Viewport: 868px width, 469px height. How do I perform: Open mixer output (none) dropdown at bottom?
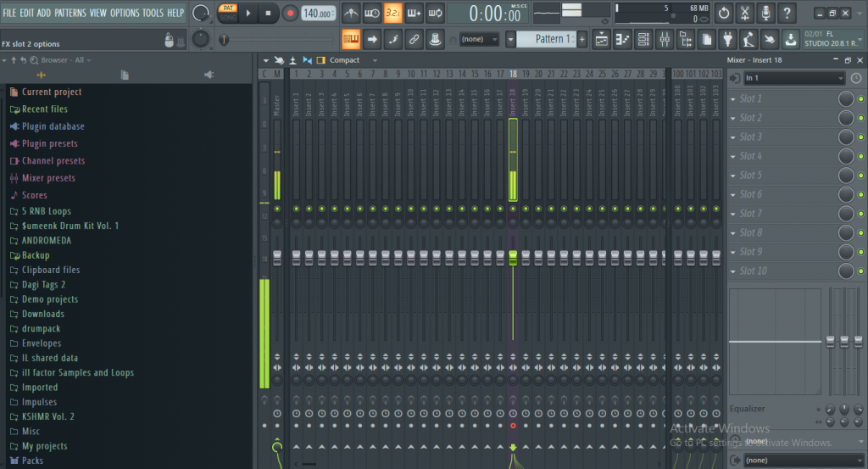[804, 461]
